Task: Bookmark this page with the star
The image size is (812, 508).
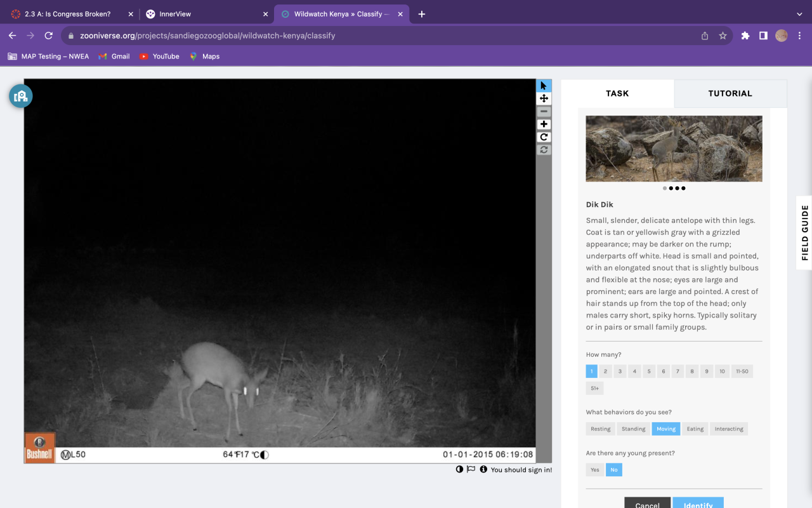Action: coord(723,36)
